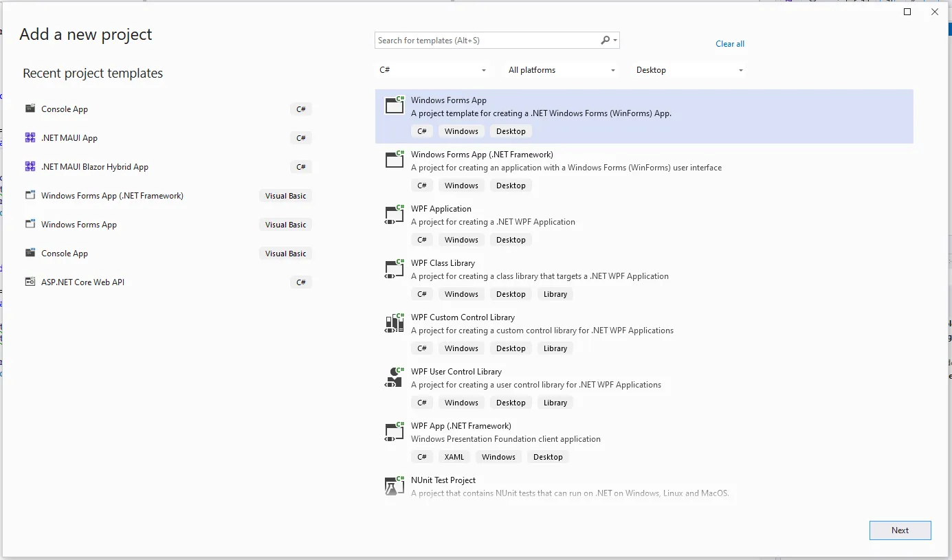Choose recent Visual Basic Console App entry
The image size is (952, 560).
pos(65,254)
